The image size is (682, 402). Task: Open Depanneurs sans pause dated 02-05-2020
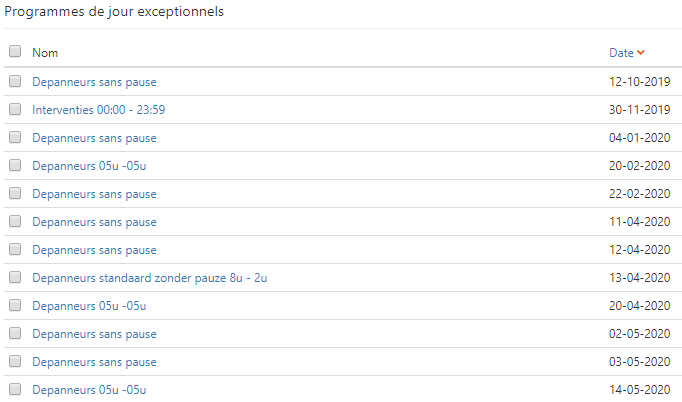coord(94,334)
